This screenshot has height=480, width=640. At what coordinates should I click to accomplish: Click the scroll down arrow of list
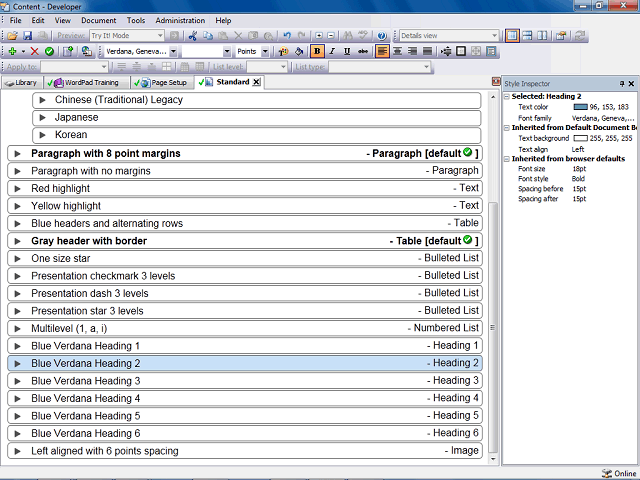point(493,459)
